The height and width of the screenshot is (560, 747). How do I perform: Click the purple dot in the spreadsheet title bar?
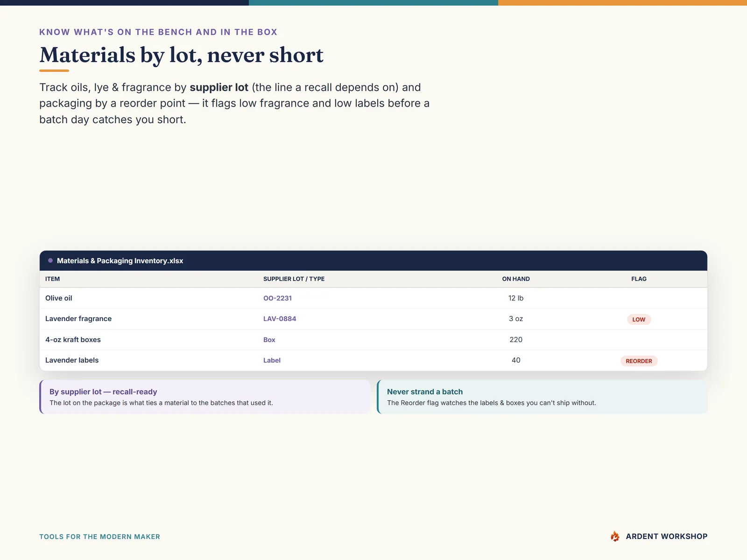coord(50,260)
